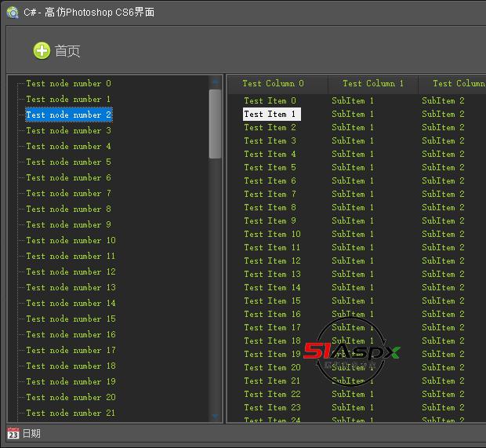Select list row Test Item 11

(x=273, y=248)
